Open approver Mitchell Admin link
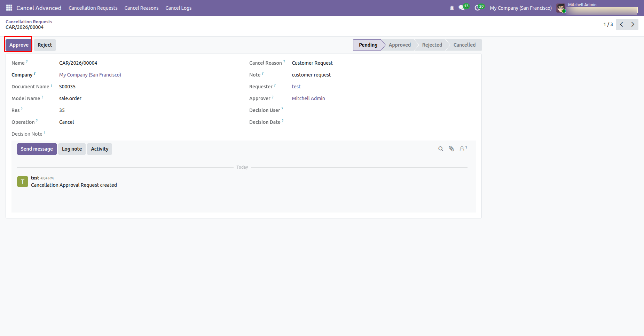 [308, 98]
